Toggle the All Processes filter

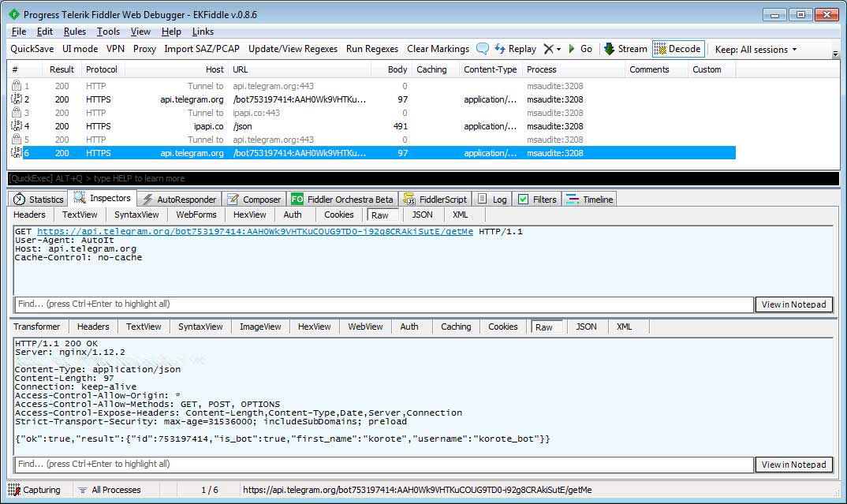tap(110, 490)
